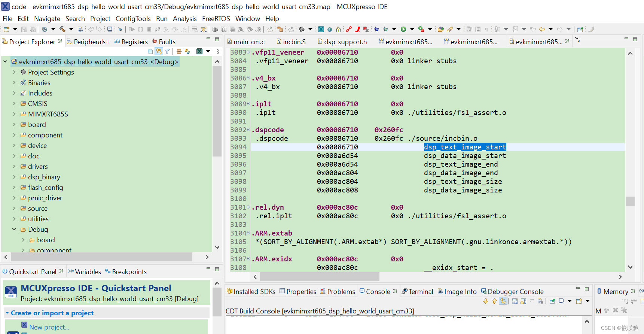This screenshot has width=644, height=334.
Task: Click the New file toolbar icon
Action: coord(6,29)
